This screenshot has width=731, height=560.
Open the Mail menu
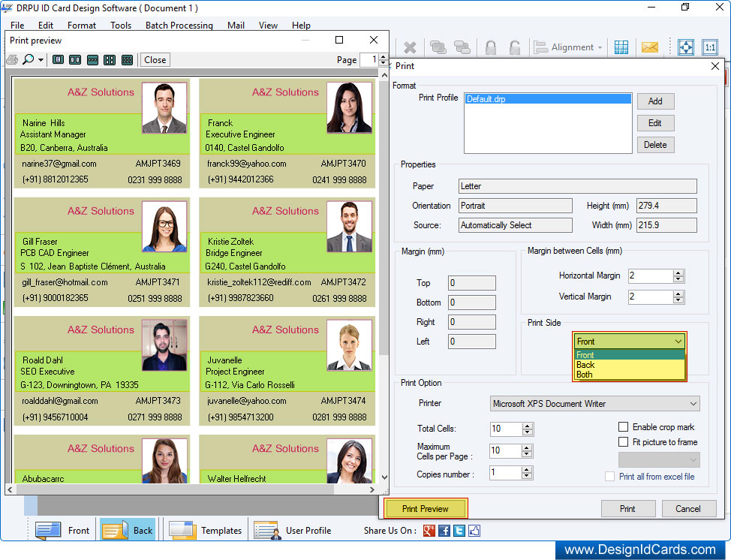point(236,26)
